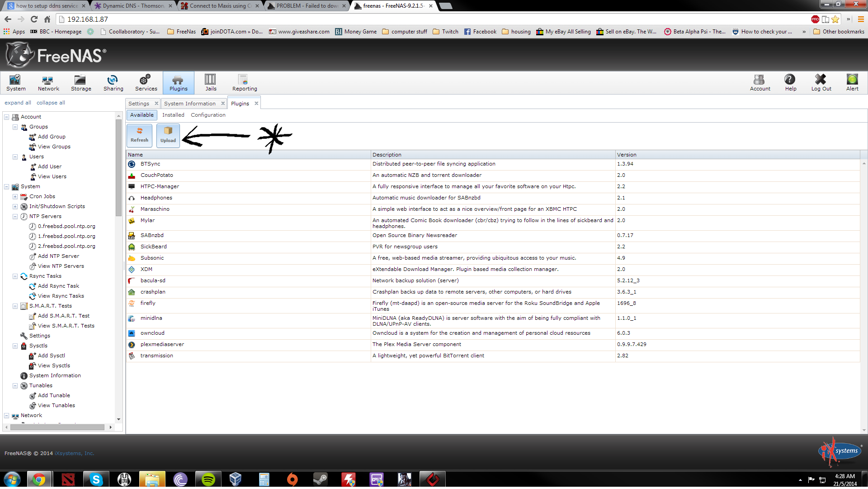868x489 pixels.
Task: Open Spotify from the taskbar
Action: click(x=208, y=479)
